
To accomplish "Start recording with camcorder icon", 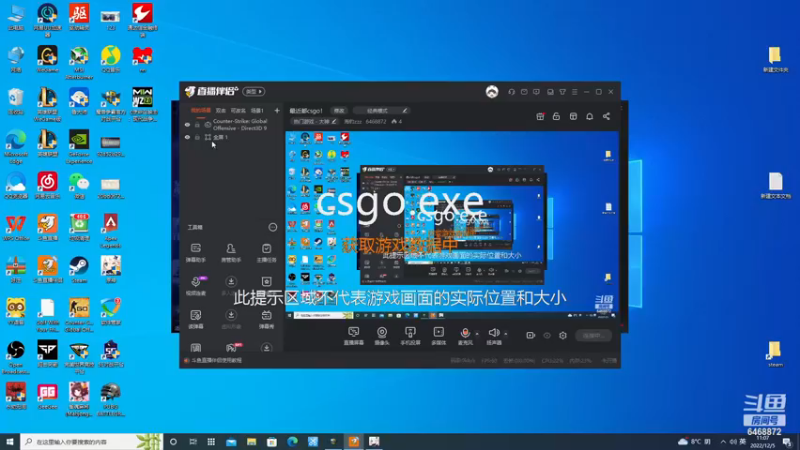I will tap(531, 335).
